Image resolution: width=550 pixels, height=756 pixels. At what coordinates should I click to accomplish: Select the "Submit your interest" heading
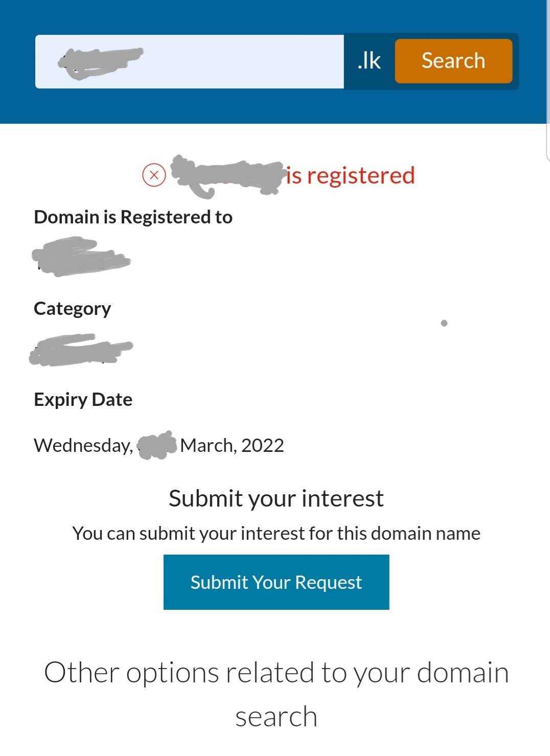[x=276, y=498]
